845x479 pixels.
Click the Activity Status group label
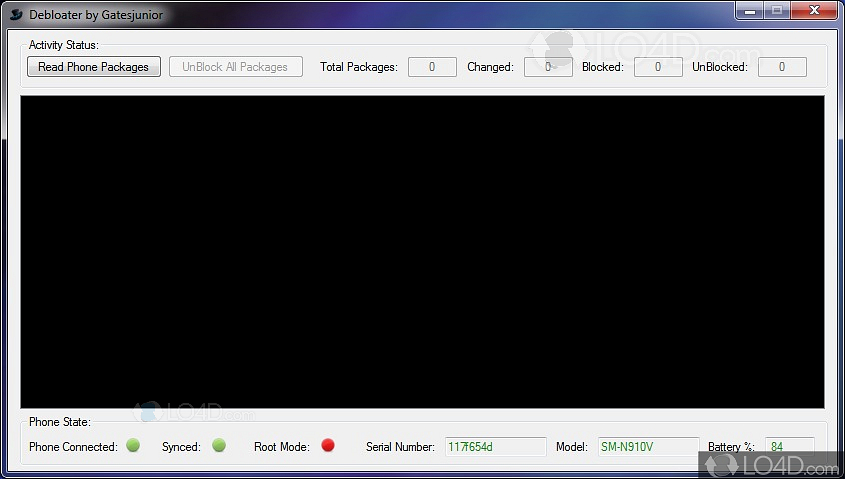64,45
